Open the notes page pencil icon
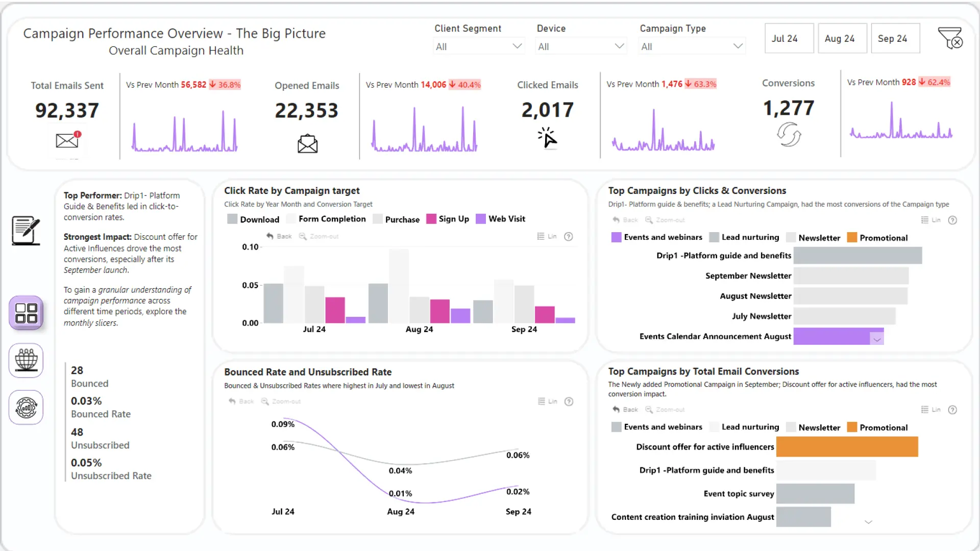 [26, 230]
